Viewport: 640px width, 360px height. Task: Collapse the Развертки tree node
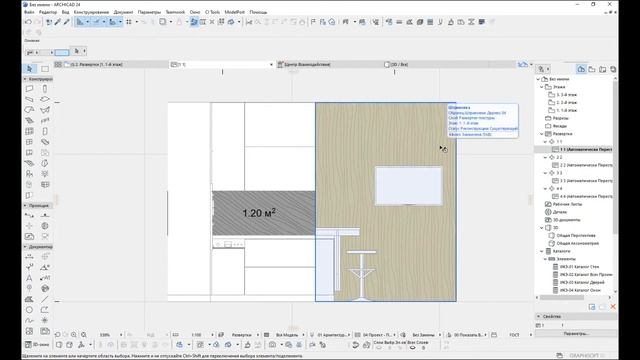(x=542, y=134)
